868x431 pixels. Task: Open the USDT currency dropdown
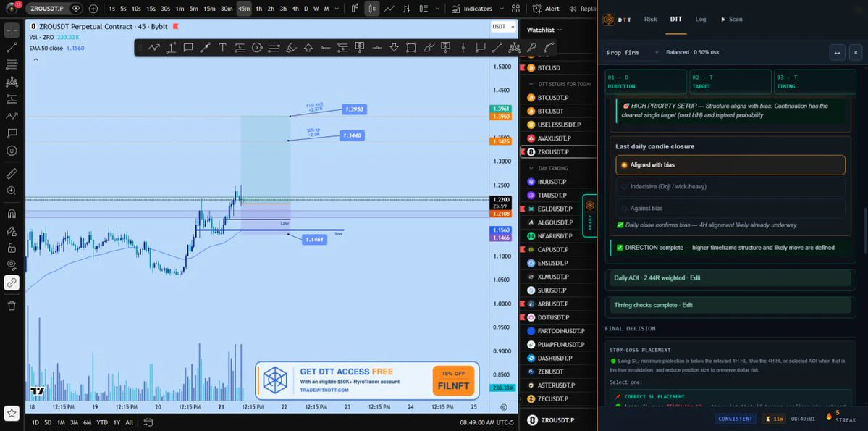(503, 27)
